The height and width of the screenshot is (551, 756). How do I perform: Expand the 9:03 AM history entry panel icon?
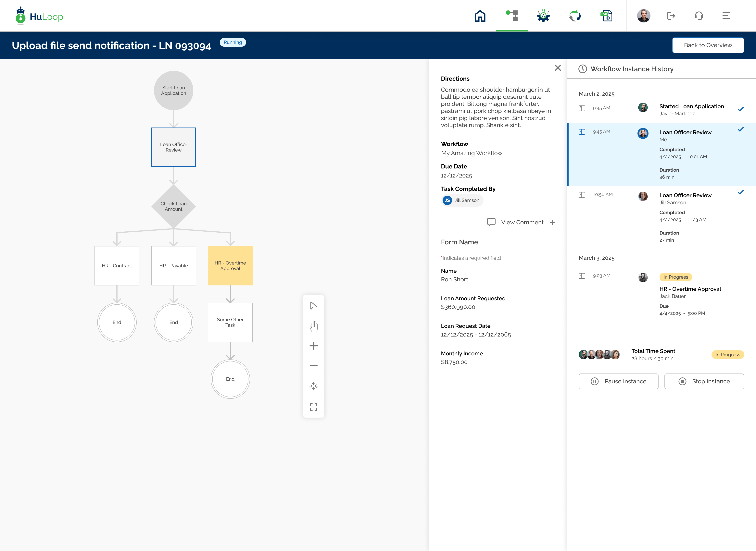[x=582, y=276]
